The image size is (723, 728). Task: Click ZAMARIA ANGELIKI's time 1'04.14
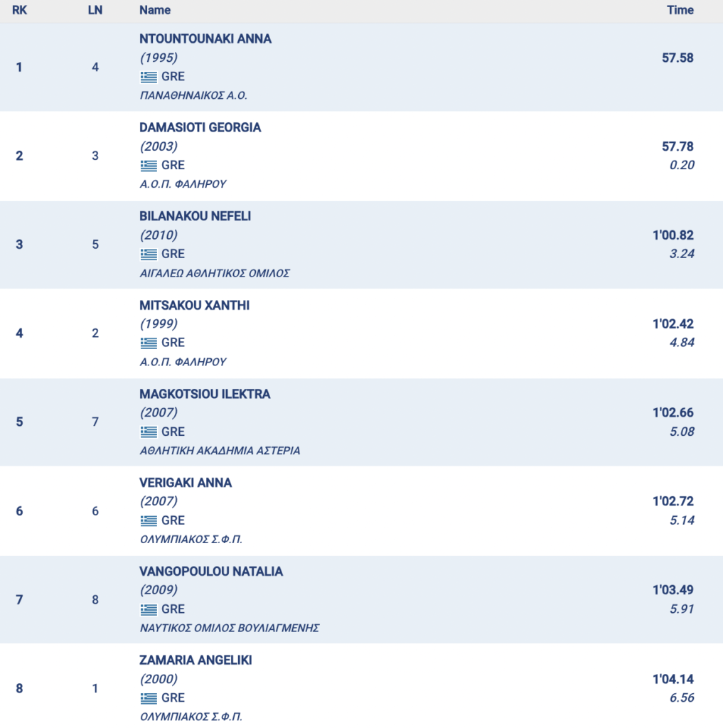pos(673,679)
